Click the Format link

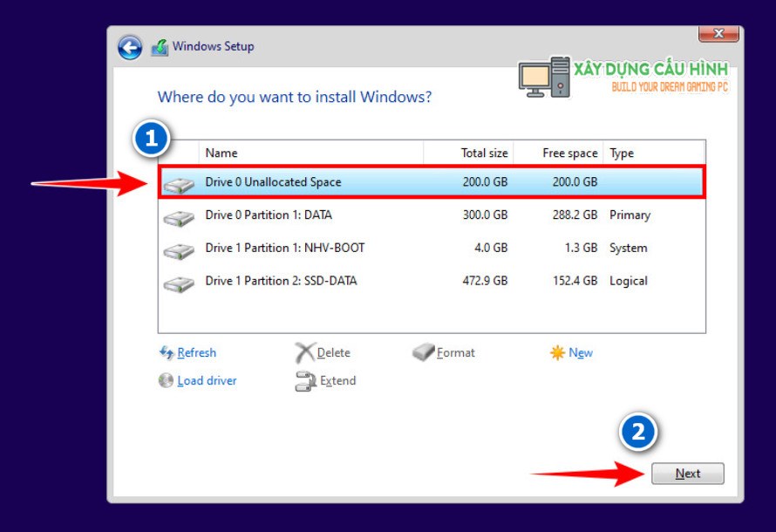[x=456, y=352]
